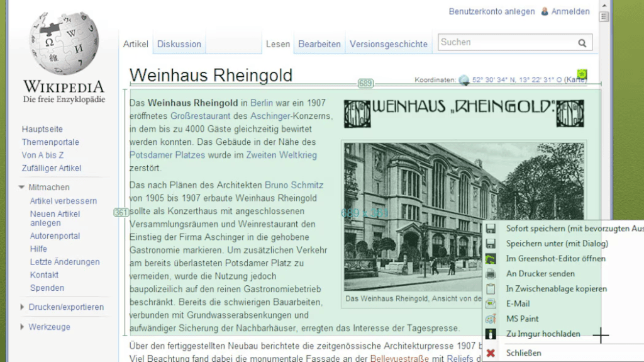The height and width of the screenshot is (362, 644).
Task: Click the magnifier icon in search box
Action: (582, 43)
